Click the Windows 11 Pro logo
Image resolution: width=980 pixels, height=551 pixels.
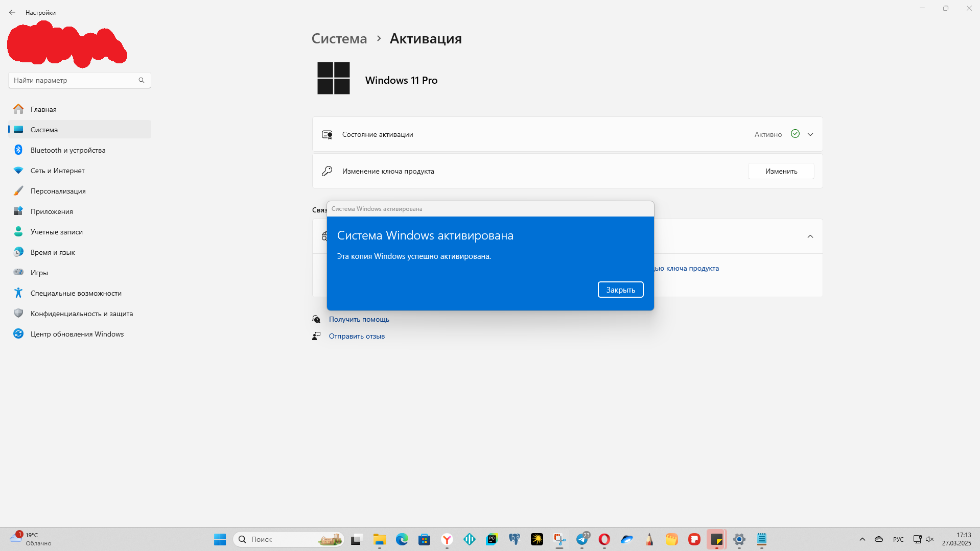tap(334, 78)
